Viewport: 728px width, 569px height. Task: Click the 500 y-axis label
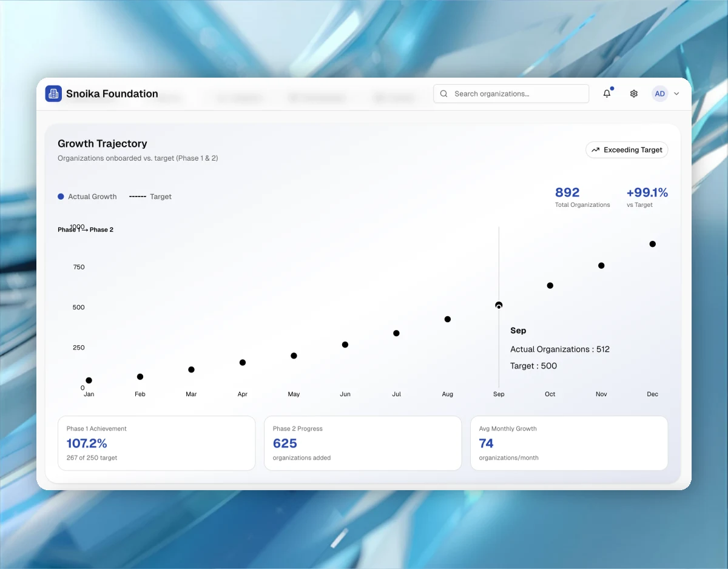pos(79,308)
